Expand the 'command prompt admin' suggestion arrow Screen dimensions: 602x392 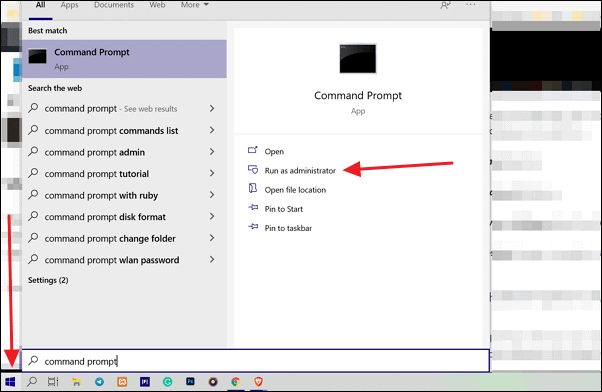[212, 152]
